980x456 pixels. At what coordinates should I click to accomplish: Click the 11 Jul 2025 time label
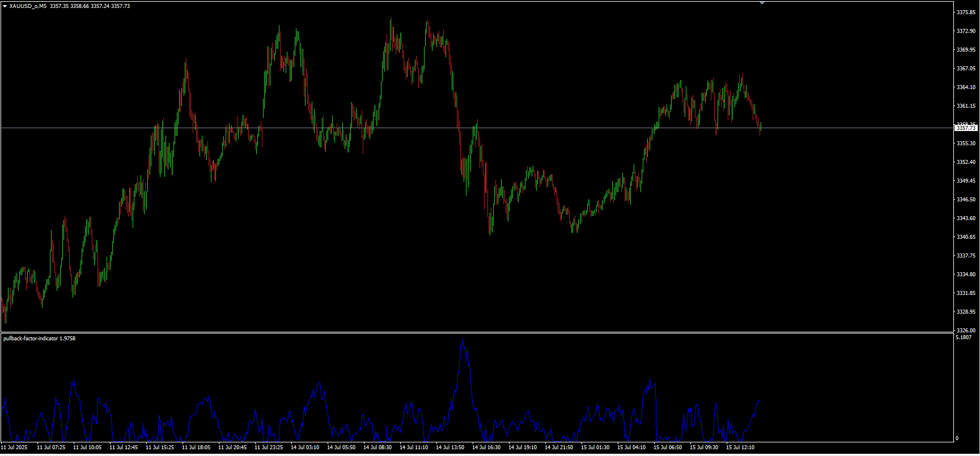pyautogui.click(x=14, y=447)
